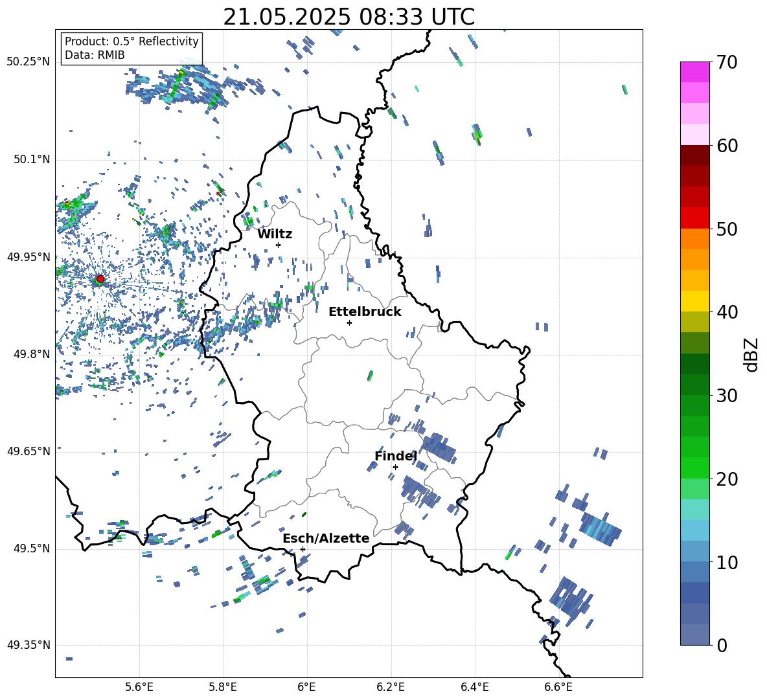767x700 pixels.
Task: Click the 50.1°N latitude label
Action: [x=30, y=159]
